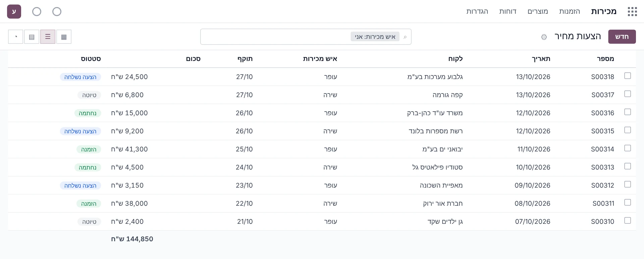Click the 41,300 ש"ח amount cell
644x259 pixels.
click(x=129, y=149)
